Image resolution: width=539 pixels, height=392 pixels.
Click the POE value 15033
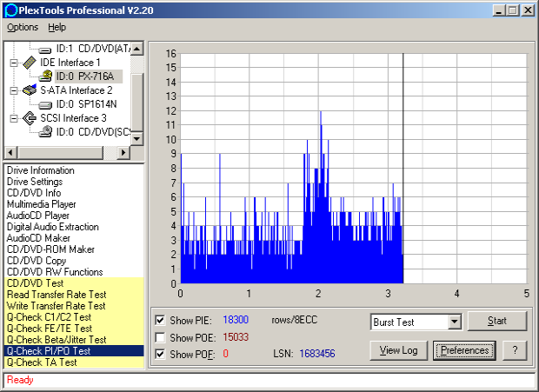pos(236,337)
